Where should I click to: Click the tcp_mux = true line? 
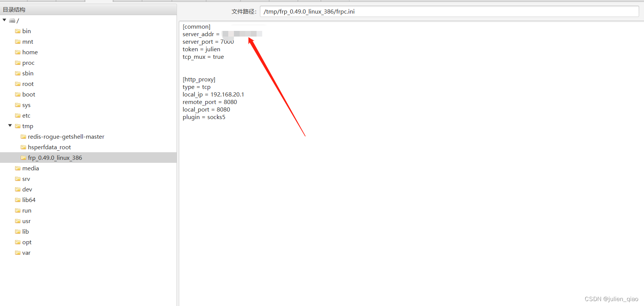coord(203,57)
